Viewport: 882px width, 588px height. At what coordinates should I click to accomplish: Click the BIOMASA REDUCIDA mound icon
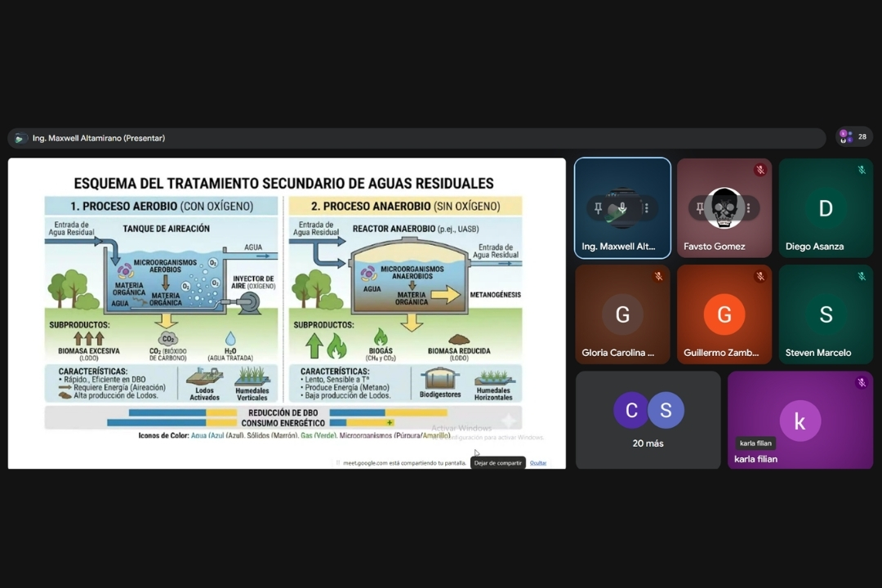[459, 339]
